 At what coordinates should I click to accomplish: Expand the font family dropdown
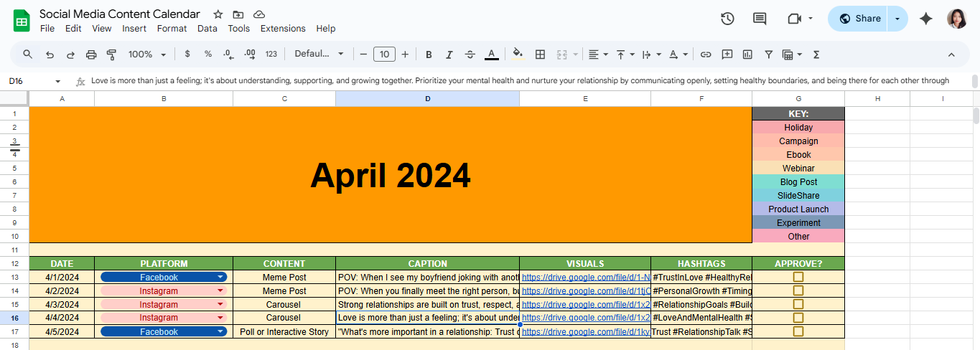[319, 55]
